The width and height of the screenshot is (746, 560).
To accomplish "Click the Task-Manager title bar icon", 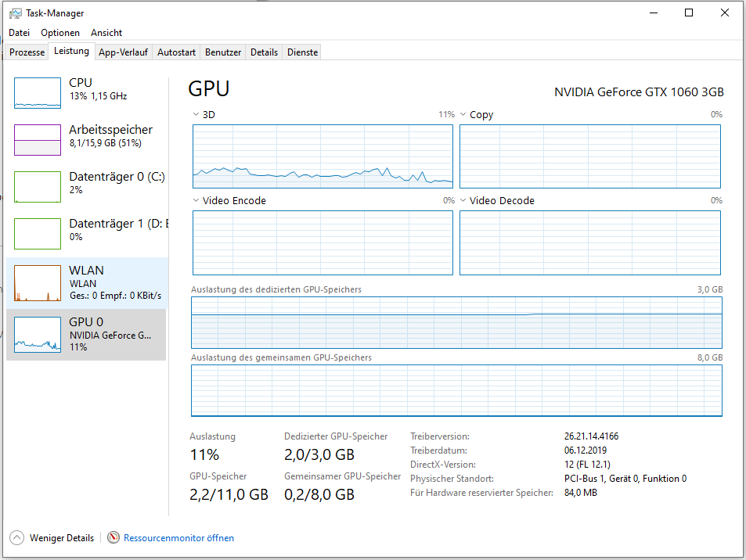I will [x=15, y=13].
